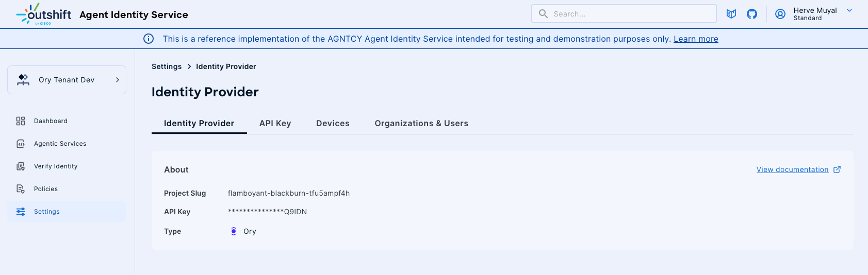Click the About section heading

point(176,169)
